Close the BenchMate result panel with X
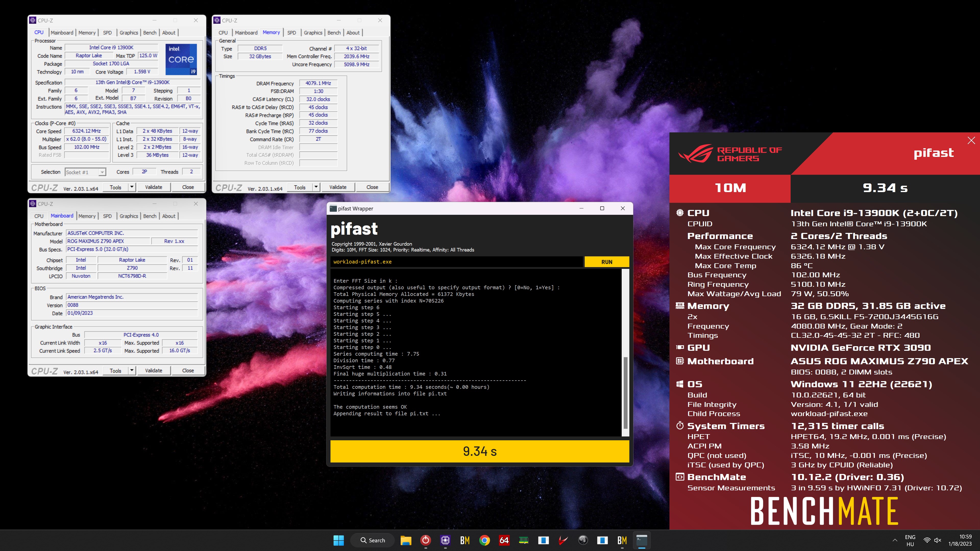Viewport: 980px width, 551px height. (971, 140)
